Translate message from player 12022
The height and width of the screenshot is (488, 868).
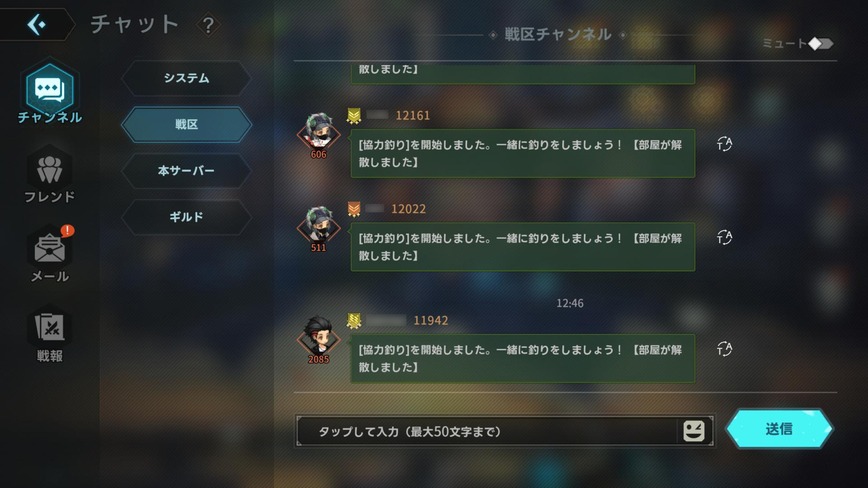coord(724,237)
